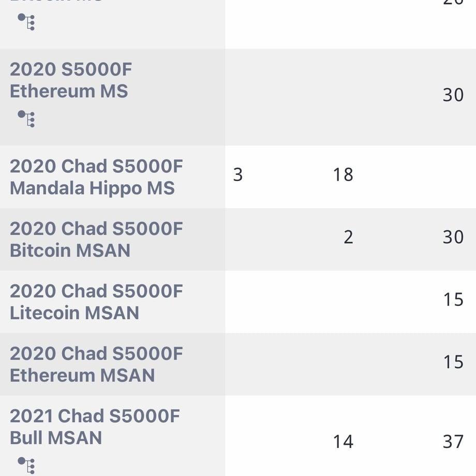Select value 15 in Ethereum MSAN row
This screenshot has height=476, width=476.
[x=453, y=362]
